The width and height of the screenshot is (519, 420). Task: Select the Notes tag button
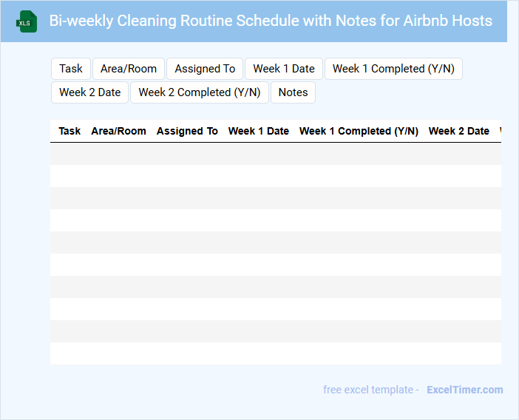coord(293,92)
